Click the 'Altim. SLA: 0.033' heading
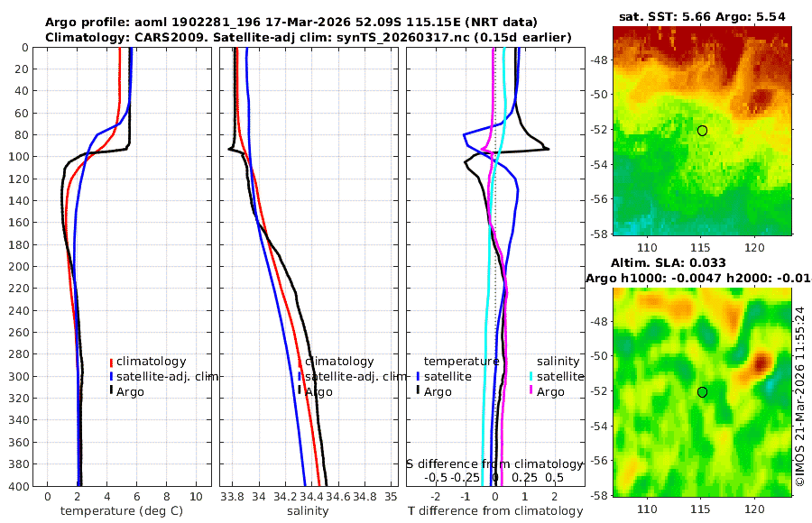 click(668, 263)
